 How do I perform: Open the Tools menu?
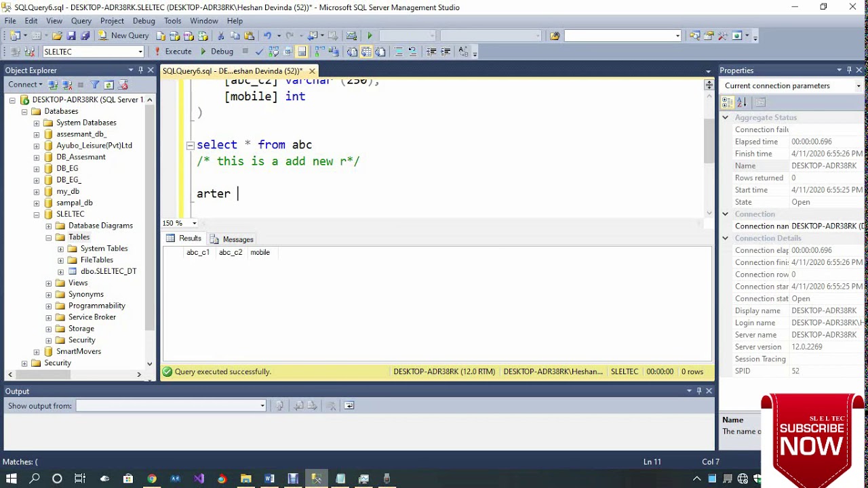[173, 21]
